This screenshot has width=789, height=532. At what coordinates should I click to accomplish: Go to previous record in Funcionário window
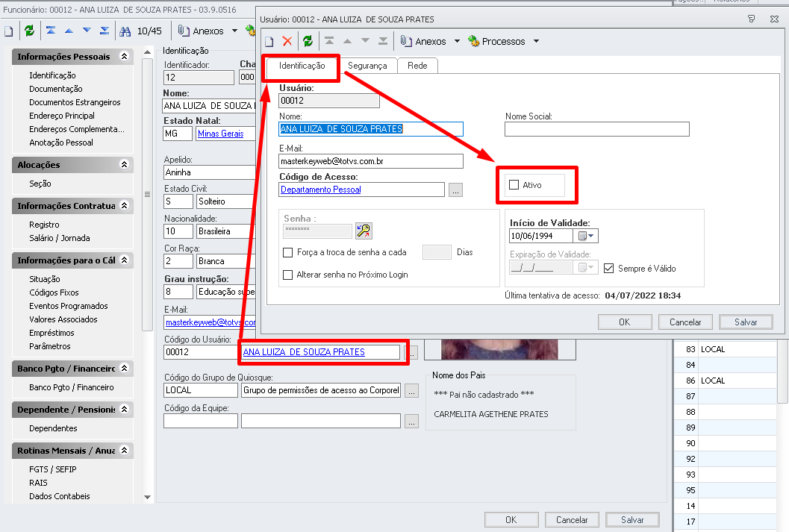[69, 31]
